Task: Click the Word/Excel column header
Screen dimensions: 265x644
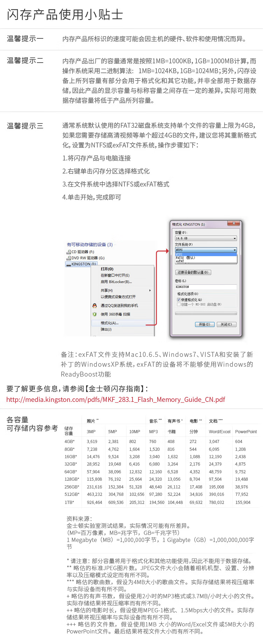Action: (220, 432)
